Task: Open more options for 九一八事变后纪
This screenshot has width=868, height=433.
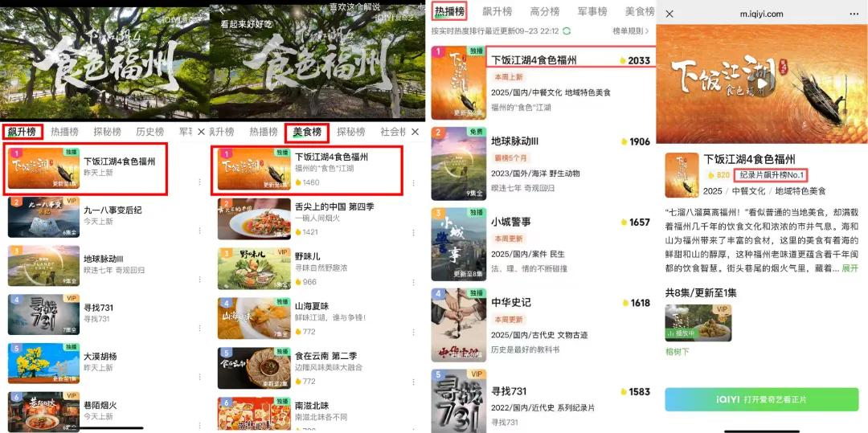Action: (x=200, y=231)
